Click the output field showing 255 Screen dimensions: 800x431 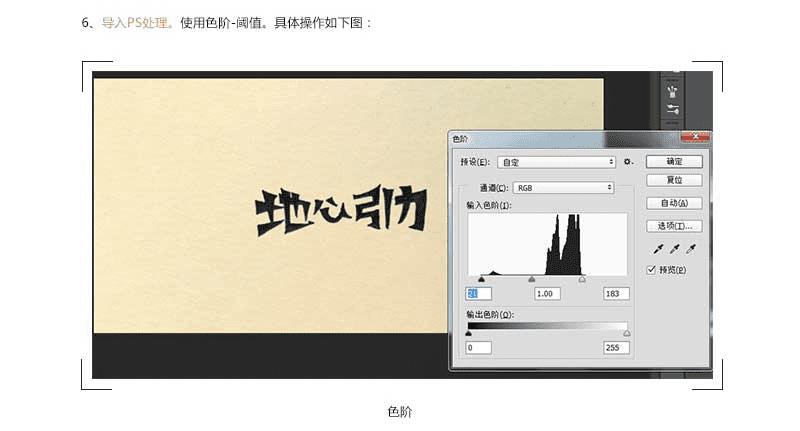(x=616, y=348)
